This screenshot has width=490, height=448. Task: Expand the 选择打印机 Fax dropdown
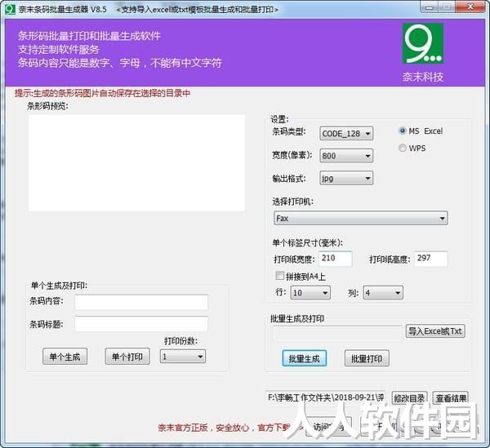click(361, 218)
